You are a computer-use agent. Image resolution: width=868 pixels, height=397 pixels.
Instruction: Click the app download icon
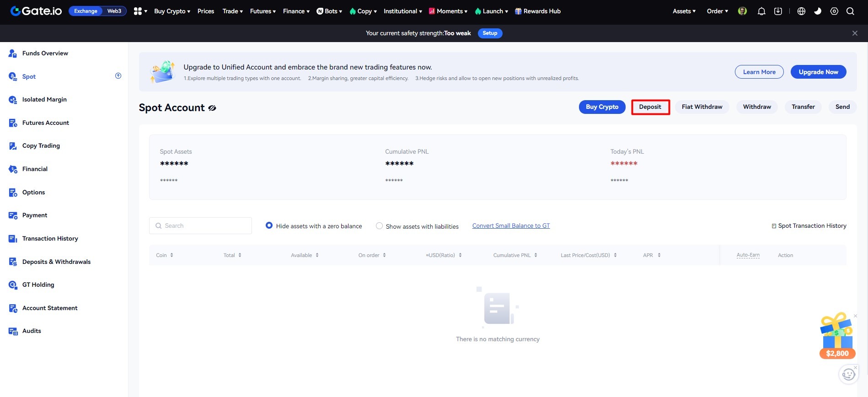pos(778,11)
